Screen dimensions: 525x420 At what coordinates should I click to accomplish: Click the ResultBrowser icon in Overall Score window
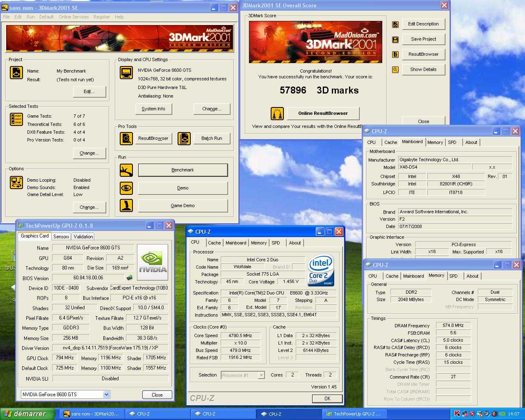(395, 55)
